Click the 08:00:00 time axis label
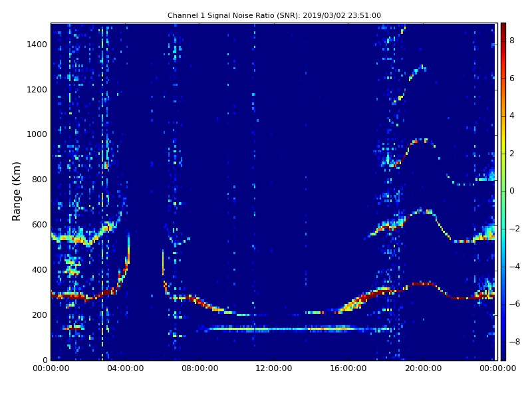Image resolution: width=532 pixels, height=399 pixels. [x=200, y=368]
